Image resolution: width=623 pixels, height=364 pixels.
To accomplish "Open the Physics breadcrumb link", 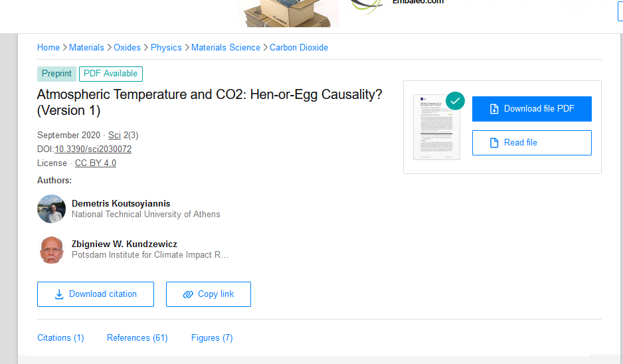I will click(x=166, y=48).
